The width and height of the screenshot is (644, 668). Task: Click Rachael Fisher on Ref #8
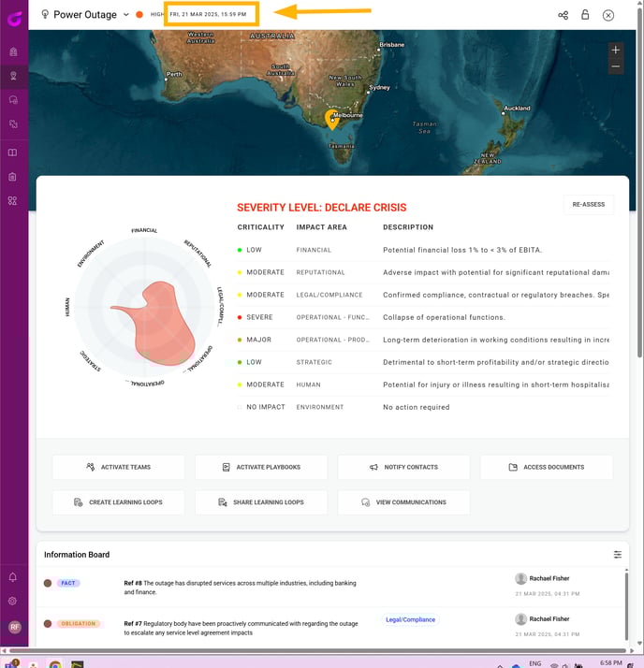pos(549,578)
